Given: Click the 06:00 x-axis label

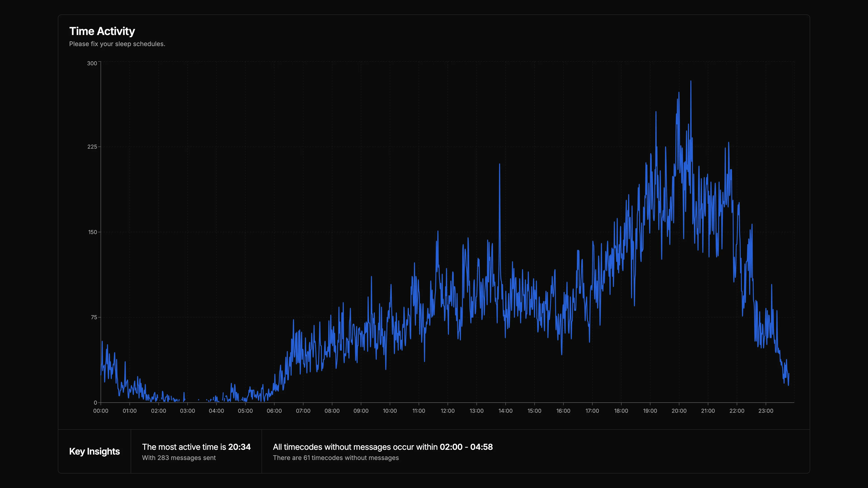Looking at the screenshot, I should (274, 411).
